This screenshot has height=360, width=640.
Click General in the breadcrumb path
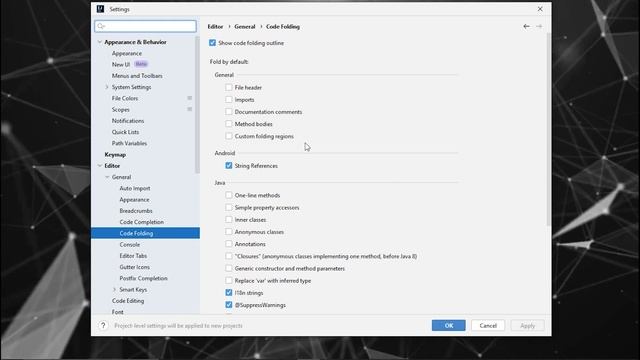pos(244,27)
